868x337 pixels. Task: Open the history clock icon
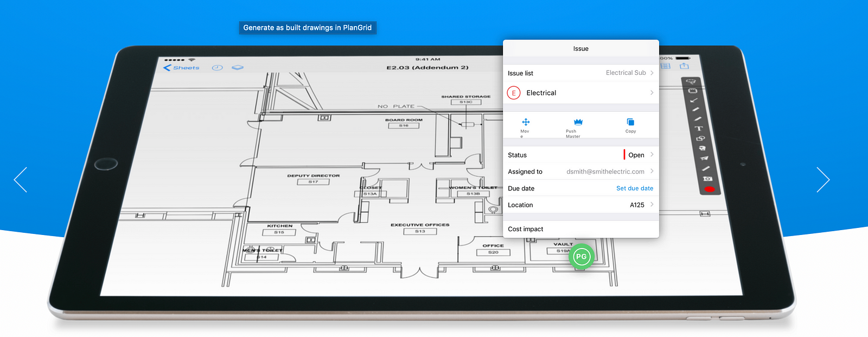point(217,68)
